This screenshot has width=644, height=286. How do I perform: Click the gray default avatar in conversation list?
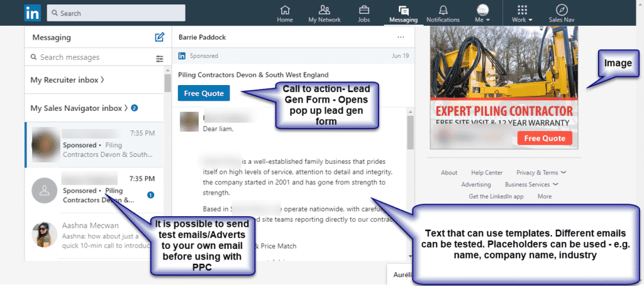pos(45,190)
